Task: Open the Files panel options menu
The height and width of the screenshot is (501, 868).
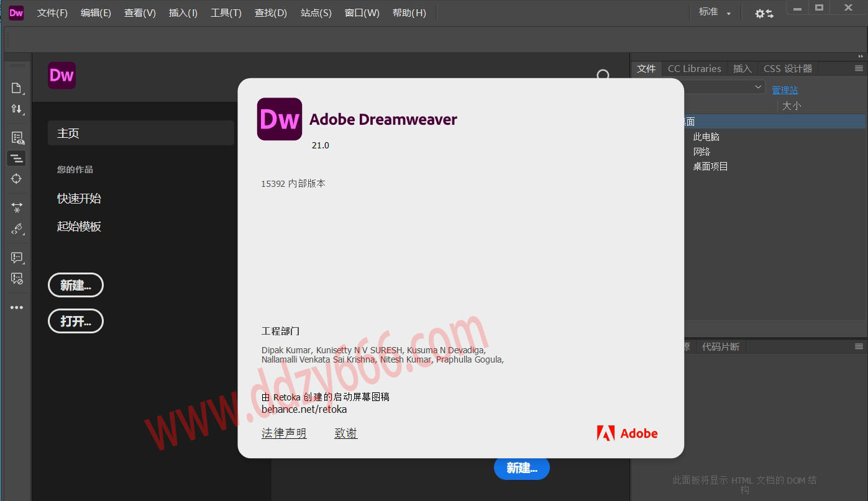Action: (859, 68)
